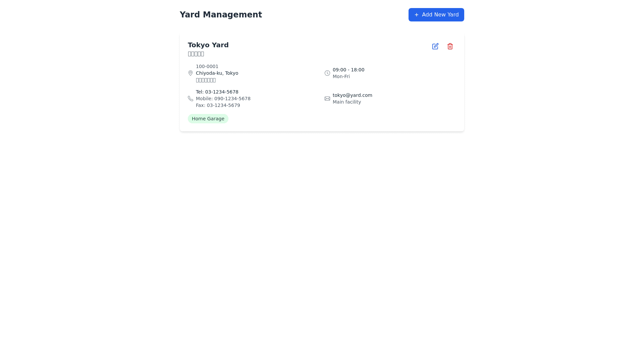644x362 pixels.
Task: Click the Home Garage green badge
Action: coord(208,119)
